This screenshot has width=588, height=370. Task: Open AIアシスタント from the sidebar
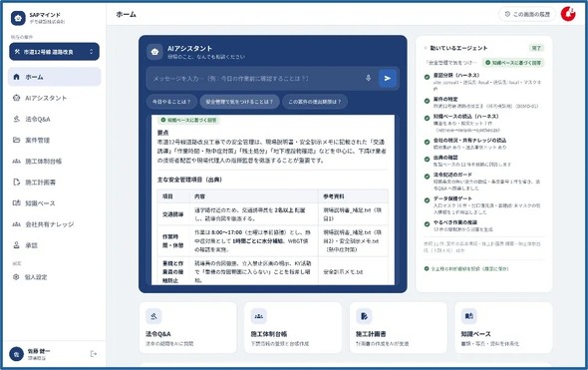click(x=55, y=98)
